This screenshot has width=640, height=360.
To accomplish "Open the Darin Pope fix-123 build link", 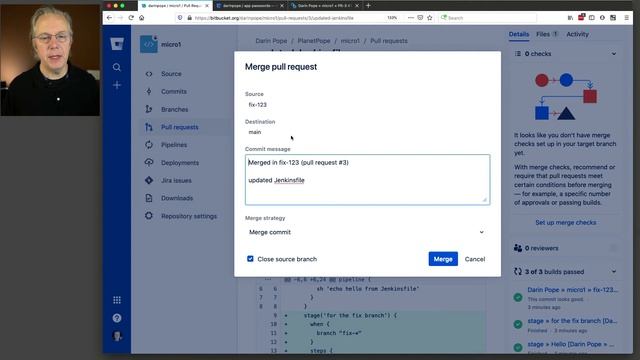I will click(573, 289).
